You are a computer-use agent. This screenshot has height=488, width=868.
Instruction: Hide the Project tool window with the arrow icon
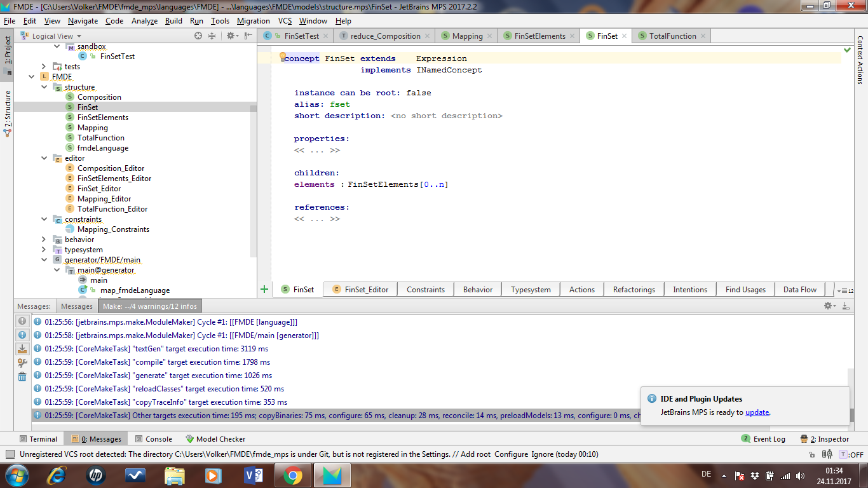point(248,36)
